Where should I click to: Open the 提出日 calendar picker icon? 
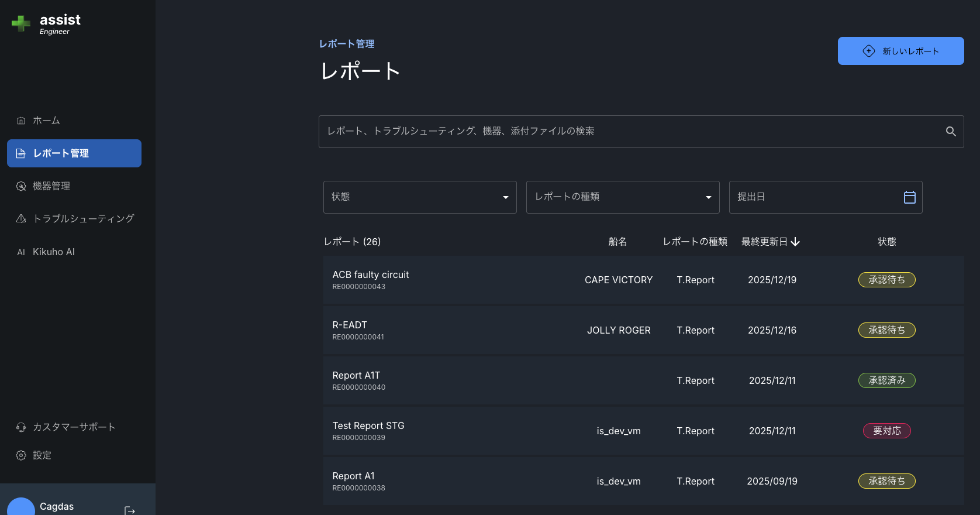point(910,197)
